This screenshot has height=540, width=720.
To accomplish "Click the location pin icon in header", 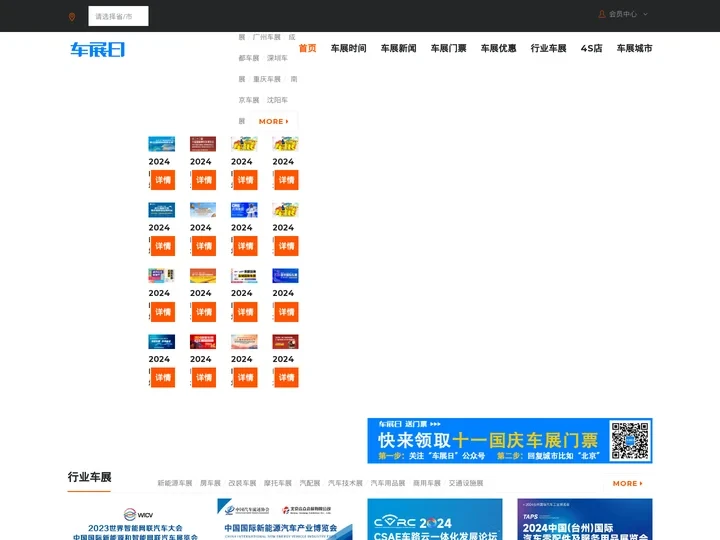I will point(72,17).
